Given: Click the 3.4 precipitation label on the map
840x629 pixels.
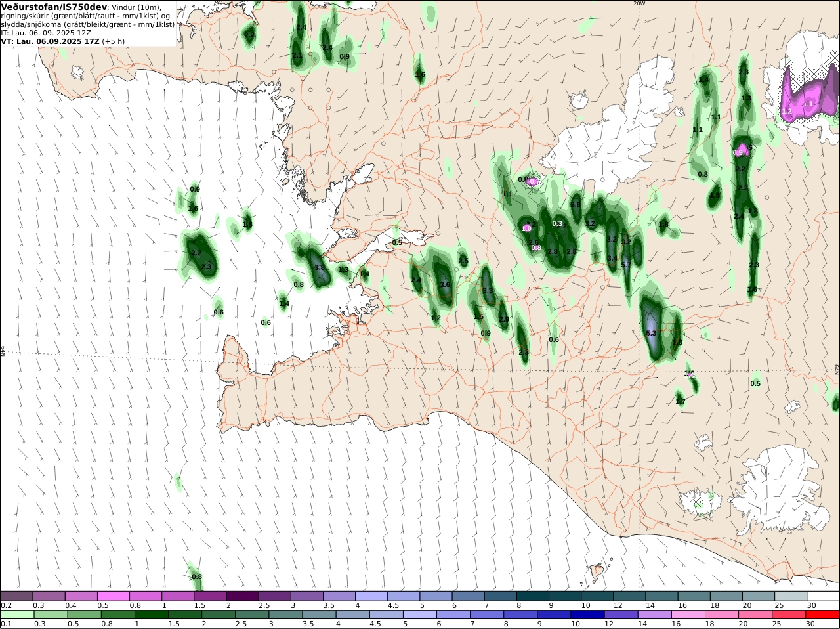Looking at the screenshot, I should coord(612,258).
